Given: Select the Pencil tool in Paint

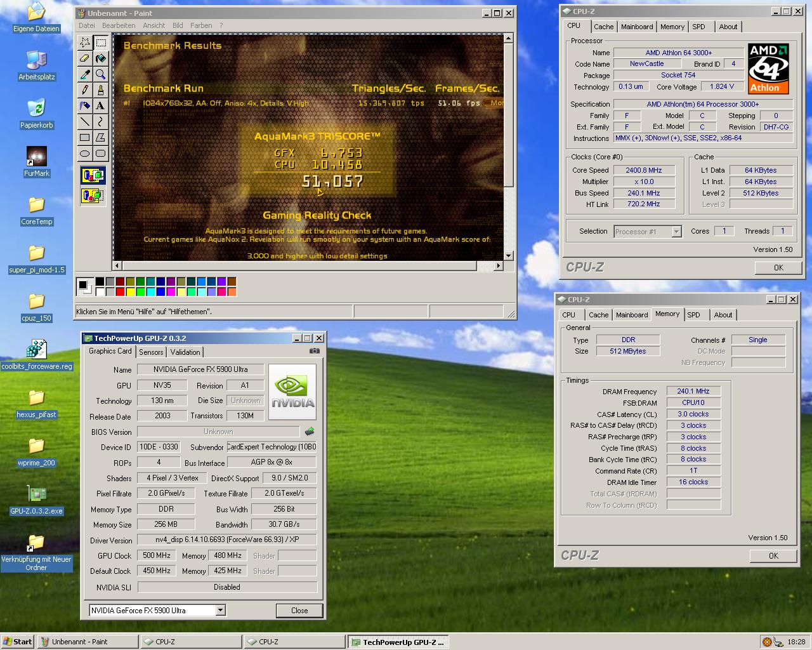Looking at the screenshot, I should click(85, 90).
